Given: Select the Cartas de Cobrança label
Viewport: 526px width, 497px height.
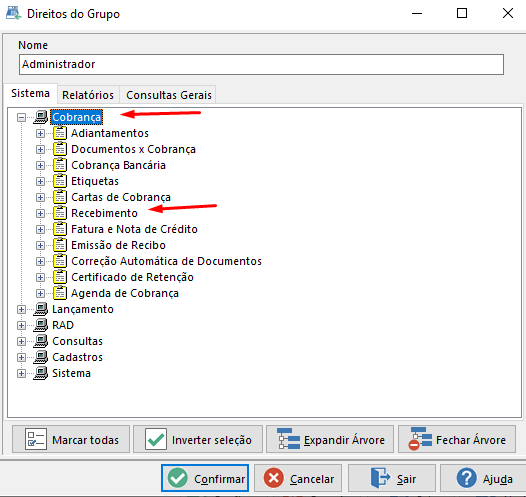Looking at the screenshot, I should (121, 197).
